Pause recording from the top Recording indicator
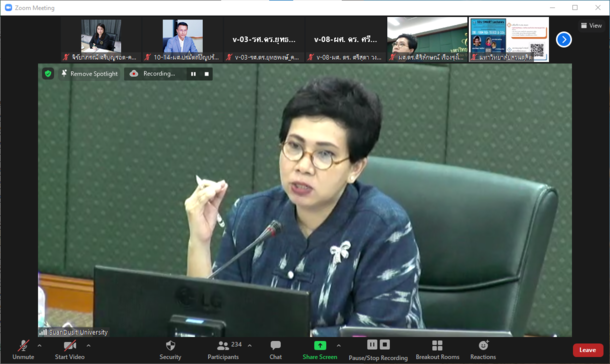The width and height of the screenshot is (610, 364). pos(193,74)
